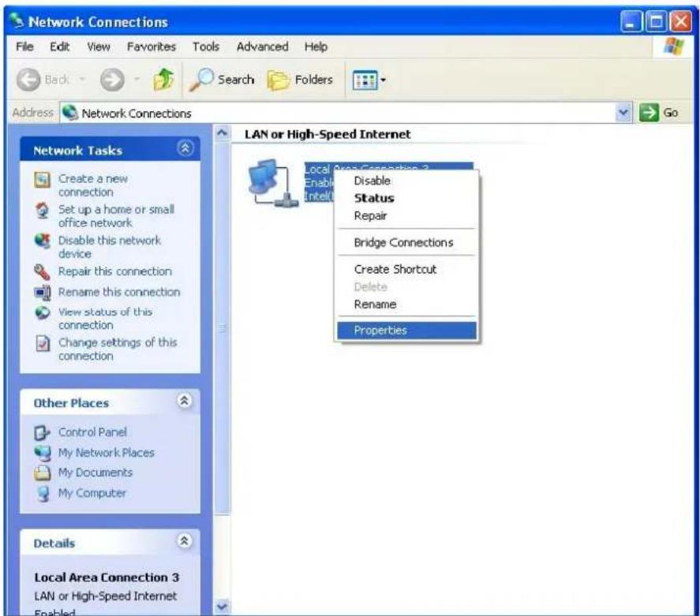Go up one folder level icon
The height and width of the screenshot is (616, 700).
click(x=163, y=80)
